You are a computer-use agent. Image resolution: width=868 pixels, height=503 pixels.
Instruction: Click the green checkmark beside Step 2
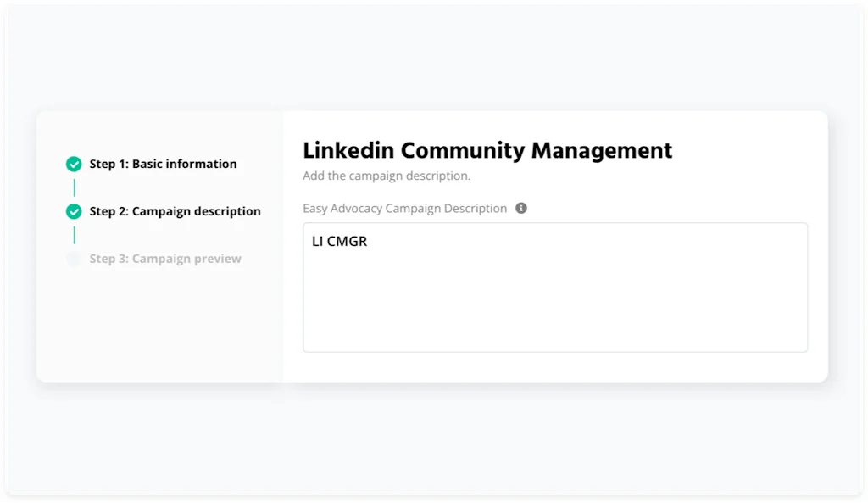pos(74,212)
